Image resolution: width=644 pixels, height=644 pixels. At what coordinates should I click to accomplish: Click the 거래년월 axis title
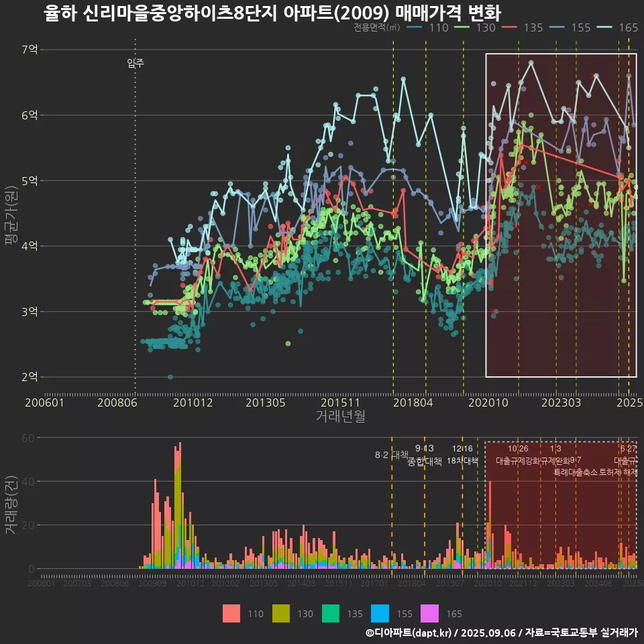pos(341,416)
